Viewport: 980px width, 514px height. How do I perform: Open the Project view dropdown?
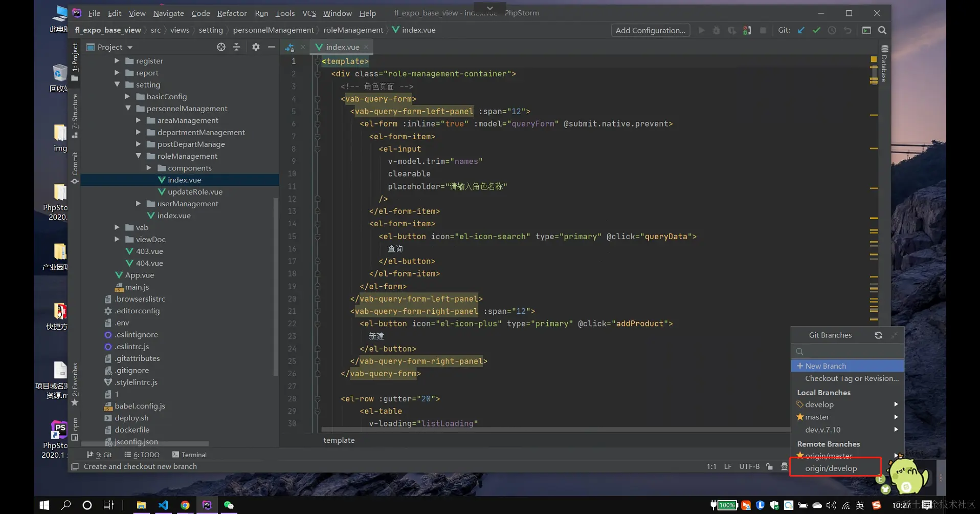point(130,47)
